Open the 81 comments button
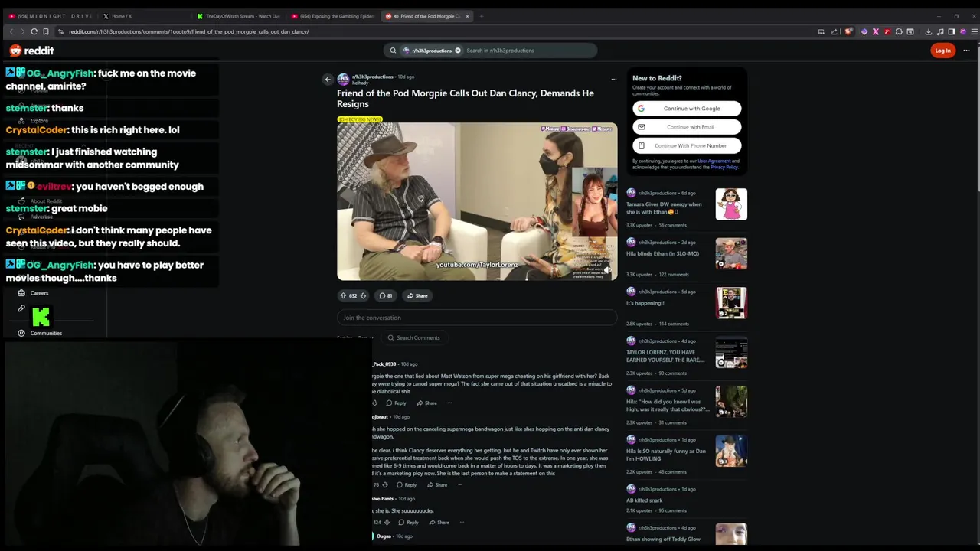 [385, 295]
